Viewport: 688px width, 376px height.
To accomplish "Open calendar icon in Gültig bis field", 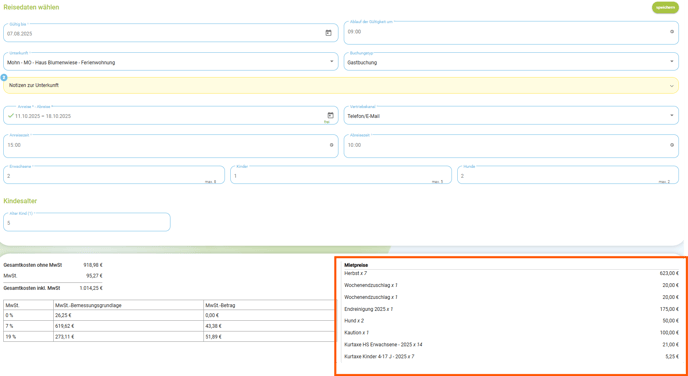I will [x=328, y=33].
